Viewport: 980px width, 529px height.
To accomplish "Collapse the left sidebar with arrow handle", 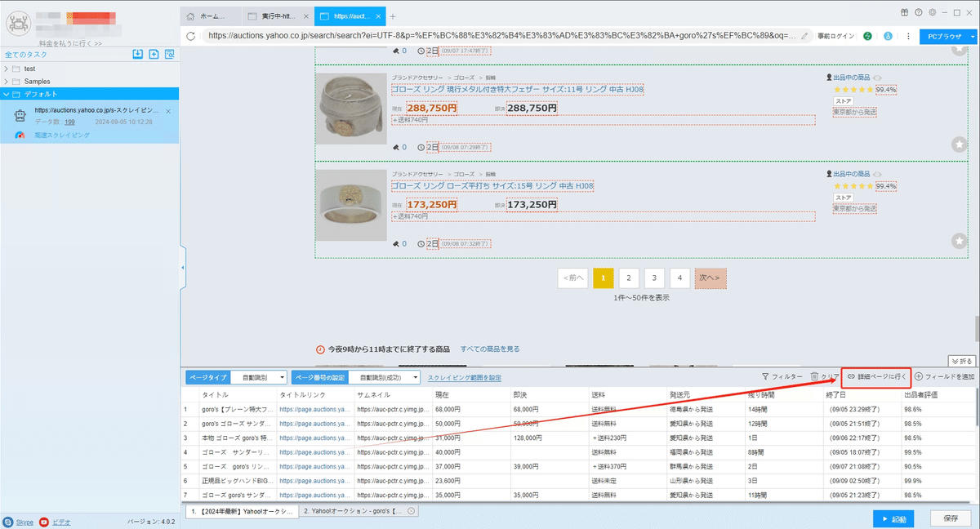I will pos(182,267).
